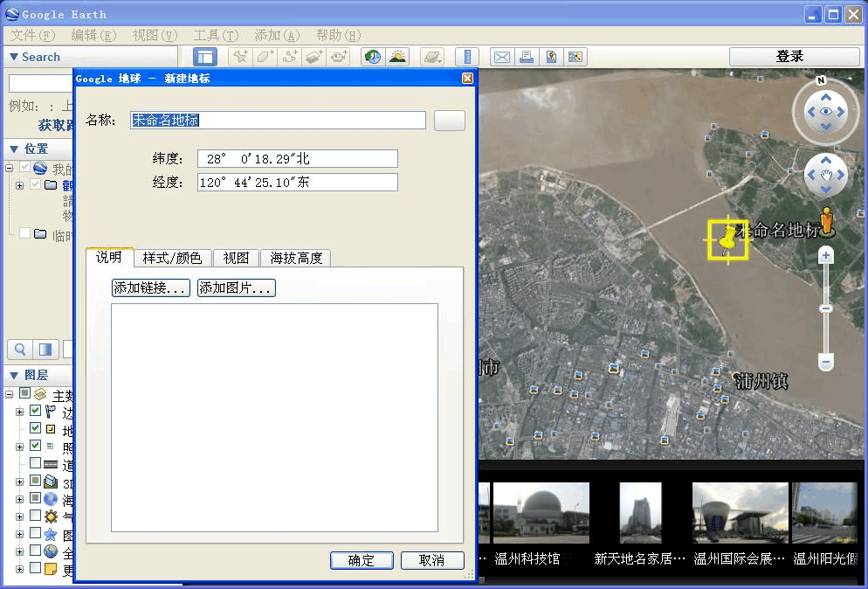This screenshot has height=589, width=868.
Task: Click the north N indicator on compass
Action: [x=821, y=80]
